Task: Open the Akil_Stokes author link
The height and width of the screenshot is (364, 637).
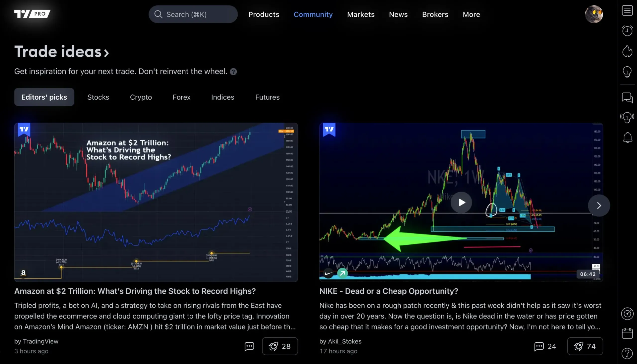Action: click(x=344, y=341)
